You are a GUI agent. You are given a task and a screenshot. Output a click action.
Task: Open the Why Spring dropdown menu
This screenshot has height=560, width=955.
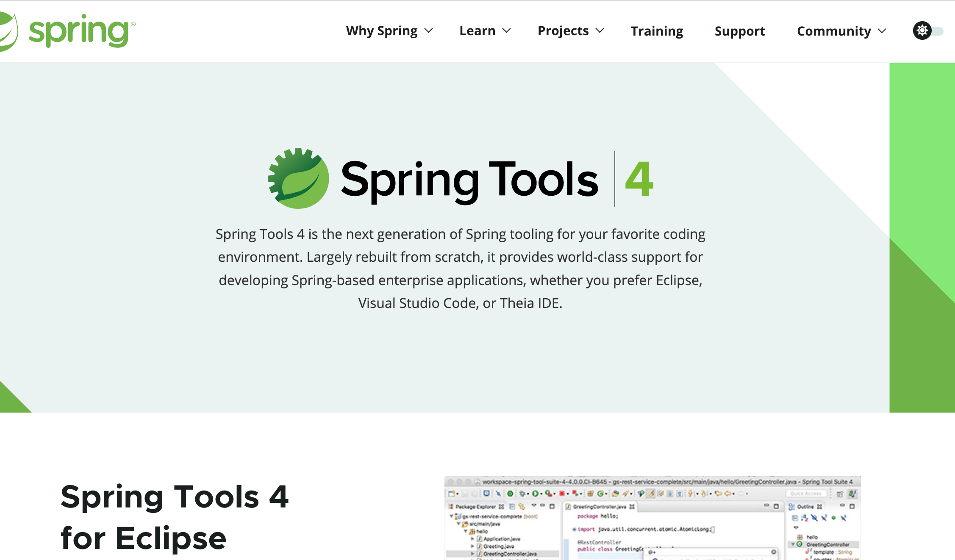click(389, 31)
